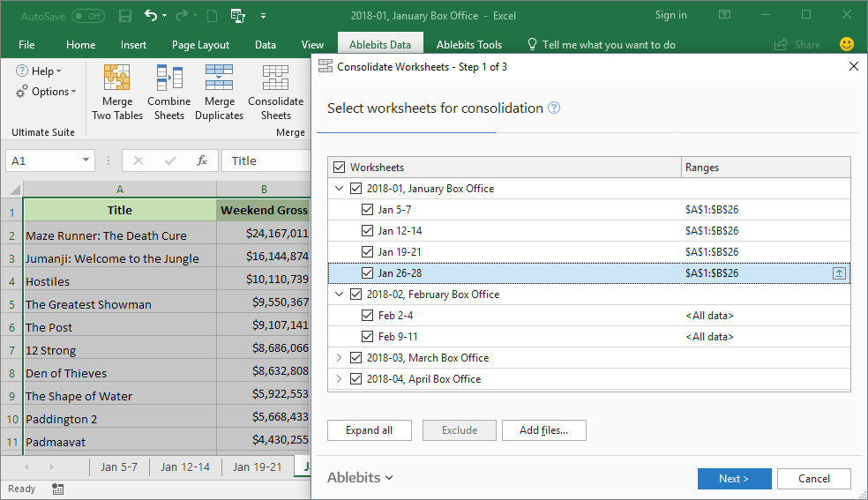Switch to the Ablebits Tools tab
Image resolution: width=868 pixels, height=500 pixels.
point(469,45)
